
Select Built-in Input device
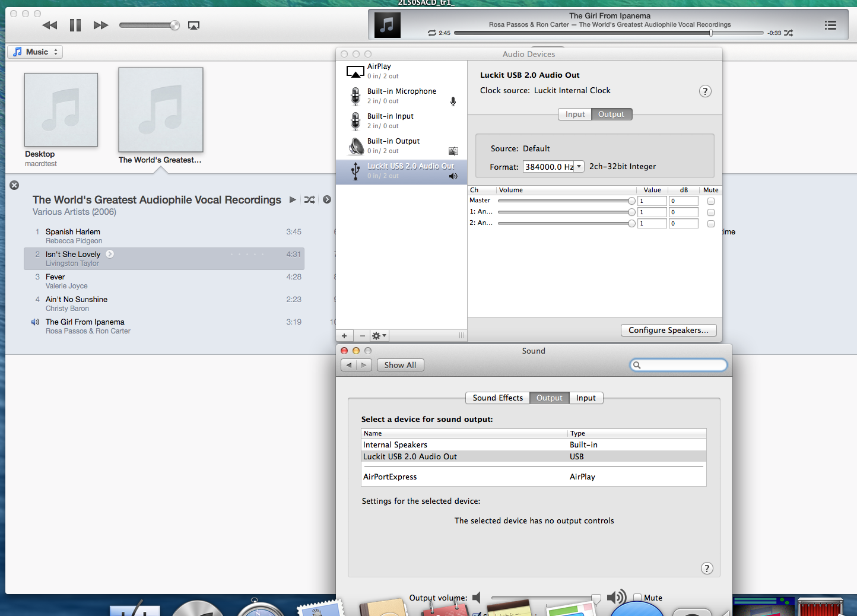(x=401, y=122)
